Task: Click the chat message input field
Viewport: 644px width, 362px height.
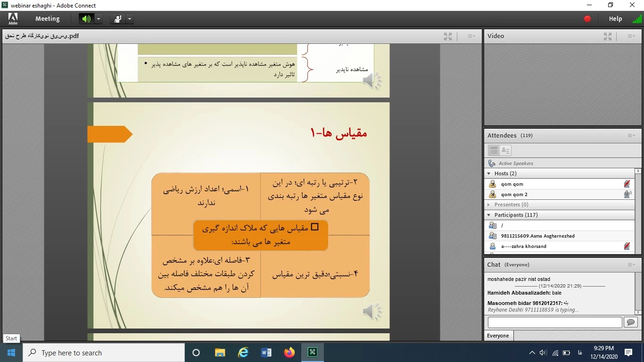Action: [x=555, y=322]
